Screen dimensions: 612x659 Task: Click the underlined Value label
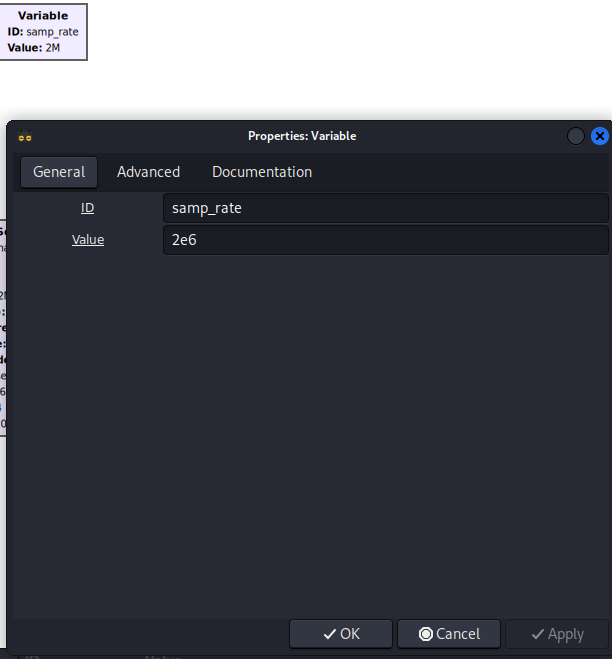click(x=88, y=240)
